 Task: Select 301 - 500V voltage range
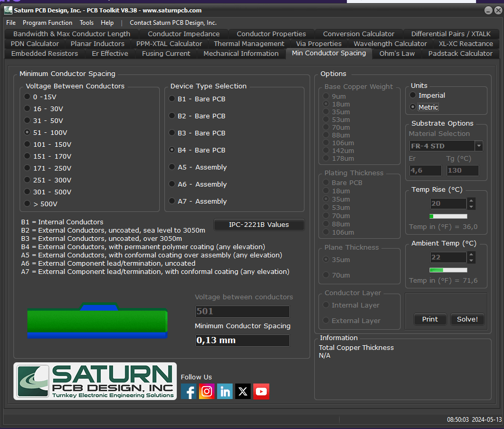click(48, 192)
